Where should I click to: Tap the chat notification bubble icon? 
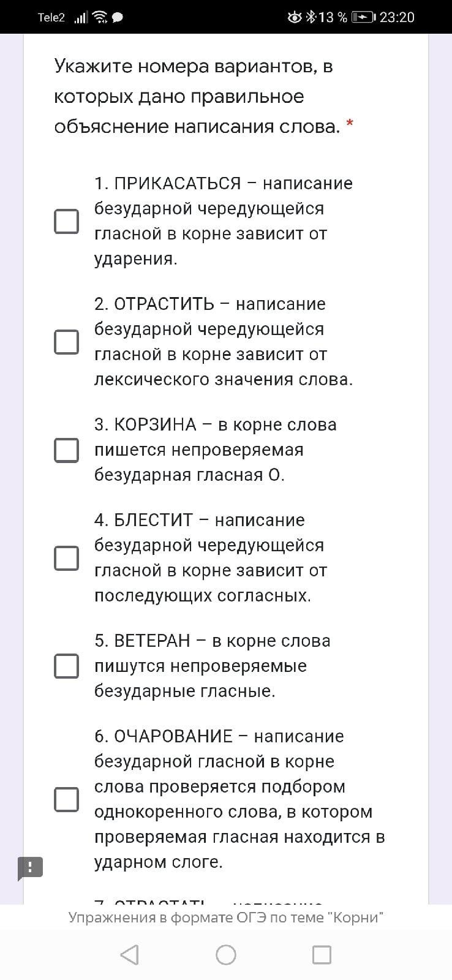(118, 17)
